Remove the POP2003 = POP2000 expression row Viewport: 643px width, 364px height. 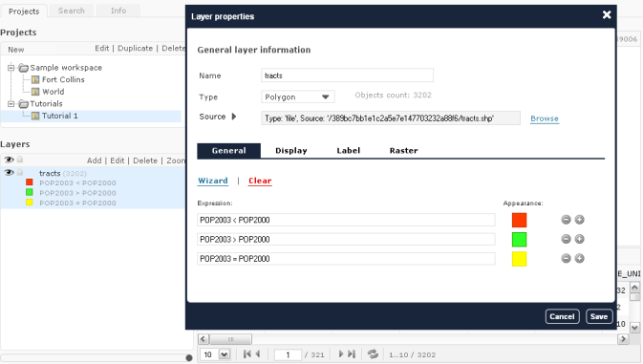(x=566, y=258)
